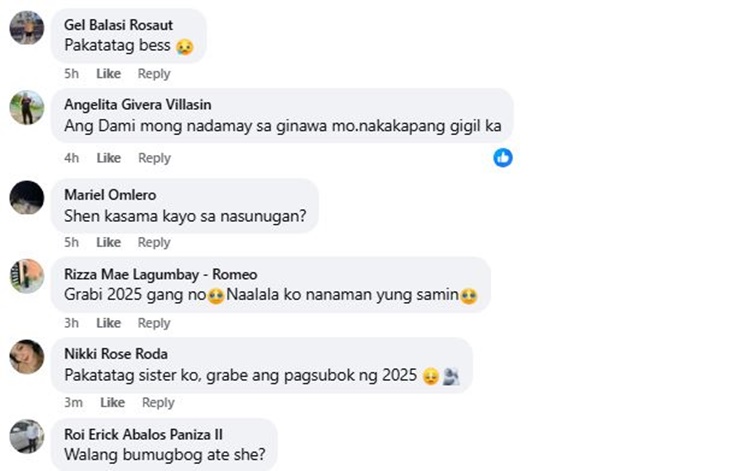750x471 pixels.
Task: Open Gel Balasi Rosaut's profile picture
Action: pyautogui.click(x=27, y=28)
